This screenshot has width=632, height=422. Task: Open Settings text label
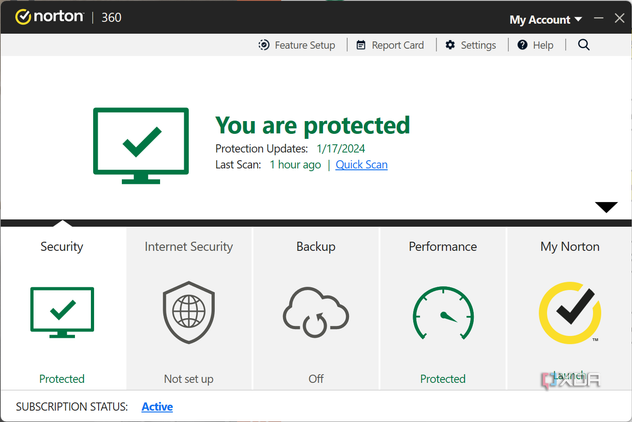pos(478,45)
